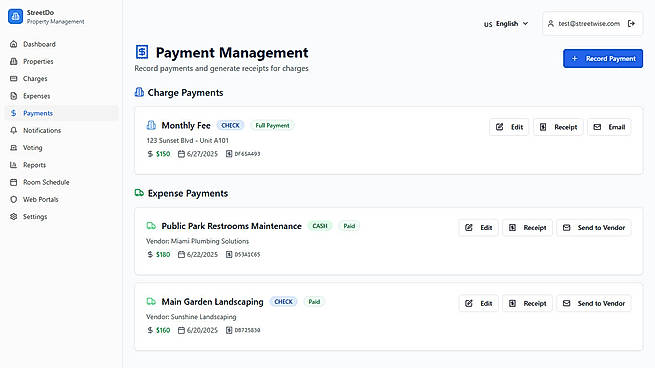This screenshot has width=655, height=368.
Task: Click the 6/22/2025 date
Action: [202, 254]
